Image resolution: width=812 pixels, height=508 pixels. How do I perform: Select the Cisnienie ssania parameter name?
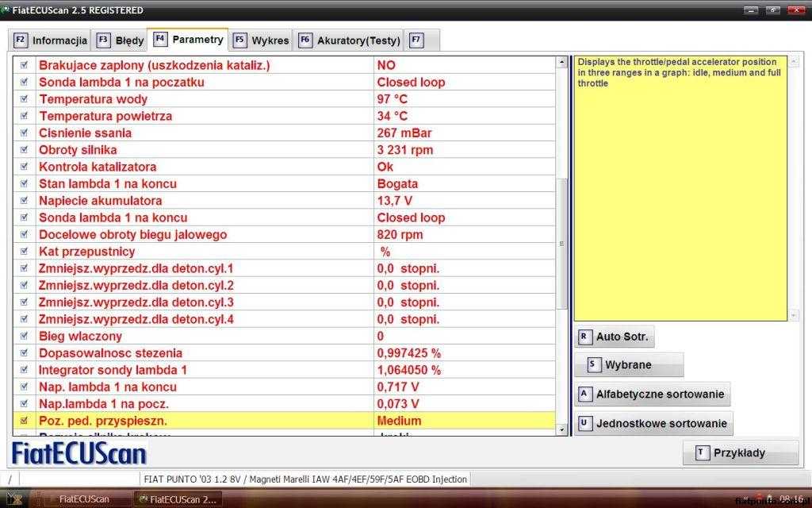pos(86,133)
